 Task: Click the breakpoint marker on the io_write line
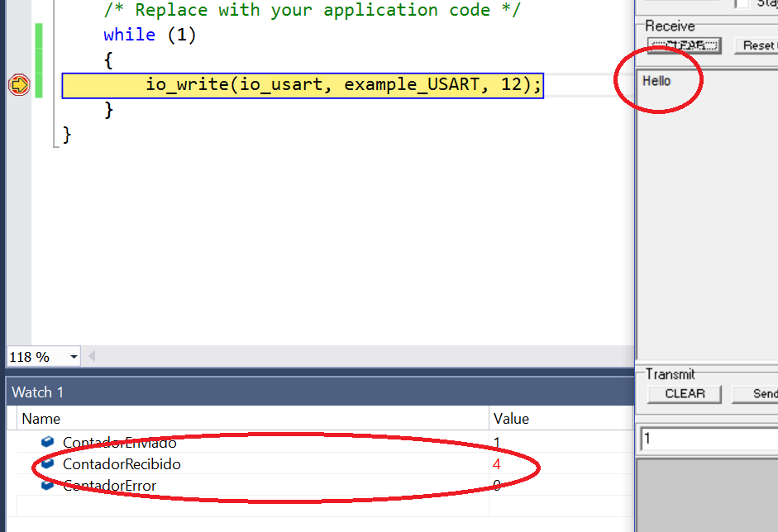point(19,85)
